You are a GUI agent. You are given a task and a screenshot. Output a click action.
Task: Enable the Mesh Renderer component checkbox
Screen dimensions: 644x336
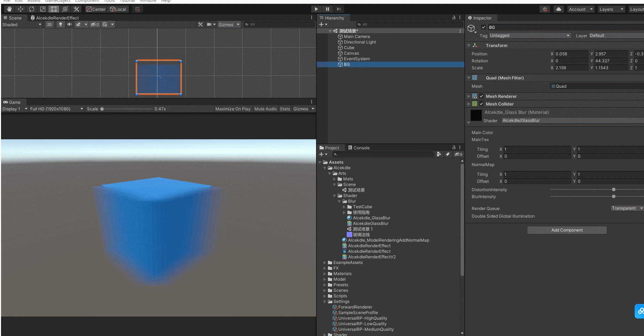click(481, 96)
